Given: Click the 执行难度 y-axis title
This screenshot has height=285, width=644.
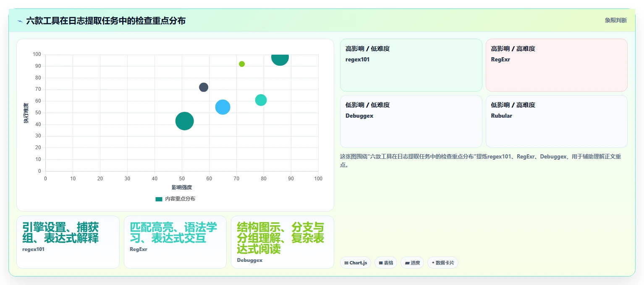Looking at the screenshot, I should coord(26,113).
